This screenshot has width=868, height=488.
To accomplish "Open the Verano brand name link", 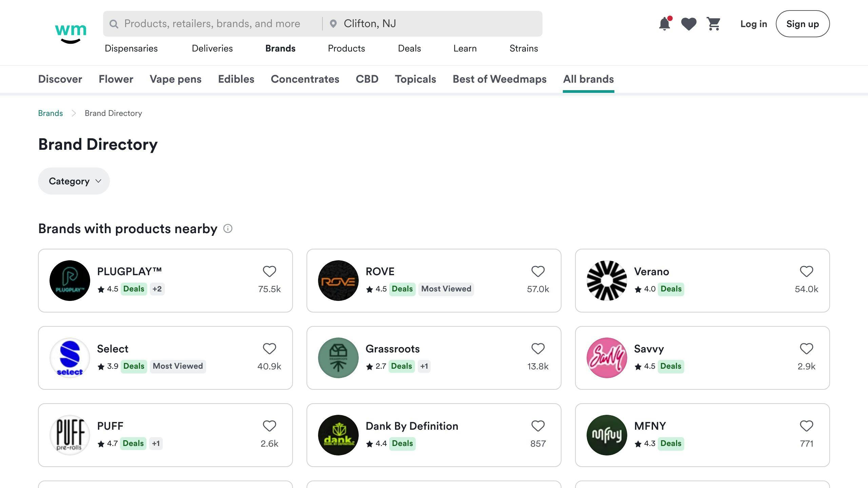I will coord(651,271).
